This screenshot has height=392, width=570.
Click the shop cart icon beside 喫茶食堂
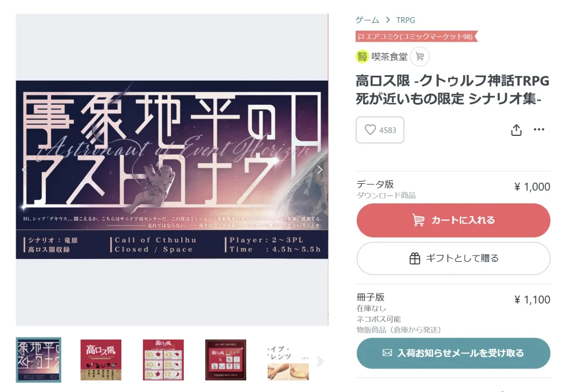[420, 57]
